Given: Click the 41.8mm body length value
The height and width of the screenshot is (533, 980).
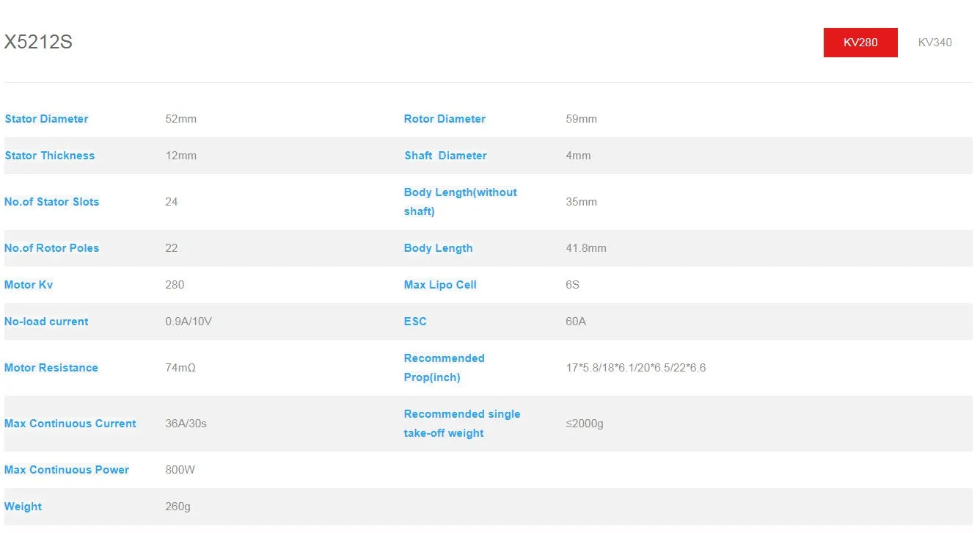Looking at the screenshot, I should 586,248.
